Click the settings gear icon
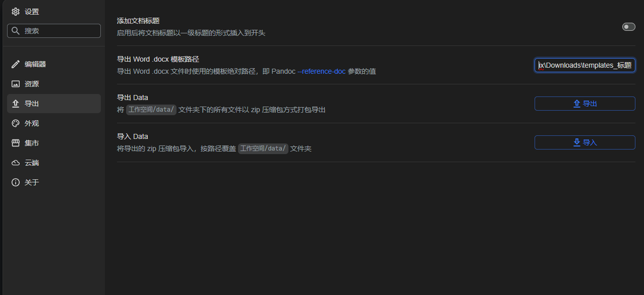Image resolution: width=644 pixels, height=295 pixels. pyautogui.click(x=16, y=11)
